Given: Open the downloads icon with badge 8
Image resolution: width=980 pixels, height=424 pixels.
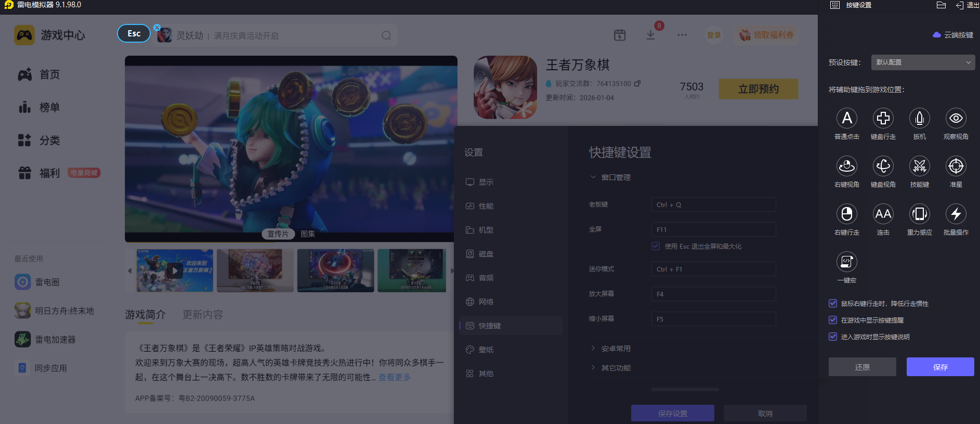Looking at the screenshot, I should 650,35.
